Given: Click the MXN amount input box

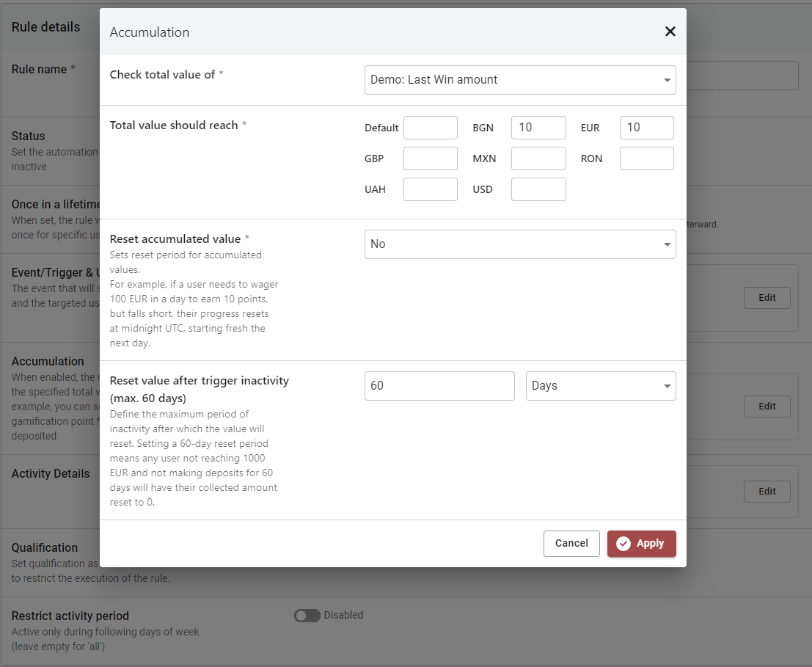Looking at the screenshot, I should click(x=538, y=158).
